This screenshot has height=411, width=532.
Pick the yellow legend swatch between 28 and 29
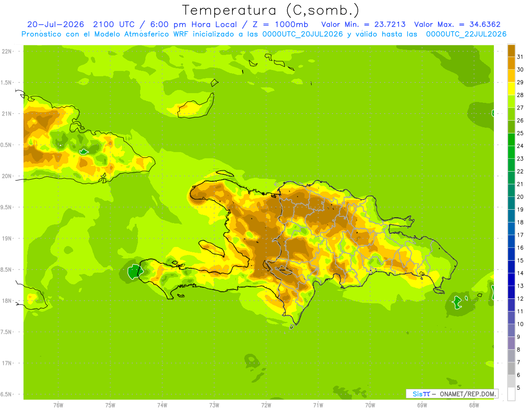[x=511, y=89]
